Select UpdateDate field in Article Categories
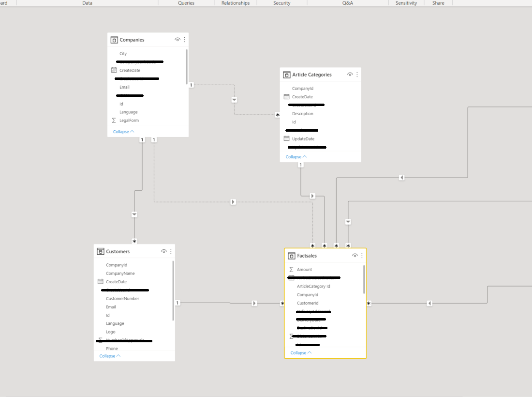The image size is (532, 397). click(303, 138)
